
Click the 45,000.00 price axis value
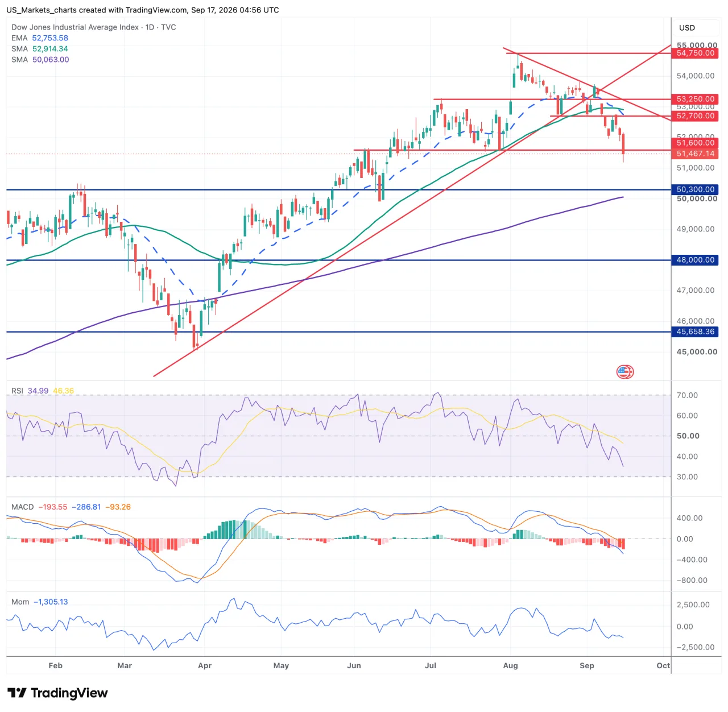pos(697,352)
